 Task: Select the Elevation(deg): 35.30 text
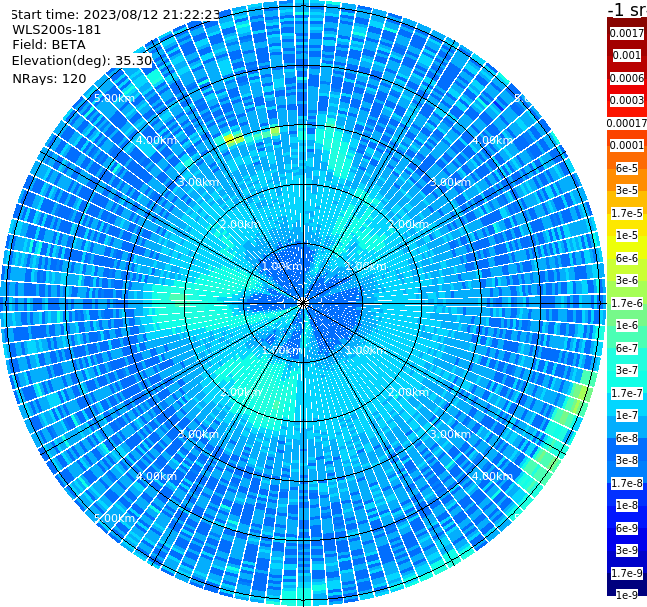point(82,61)
